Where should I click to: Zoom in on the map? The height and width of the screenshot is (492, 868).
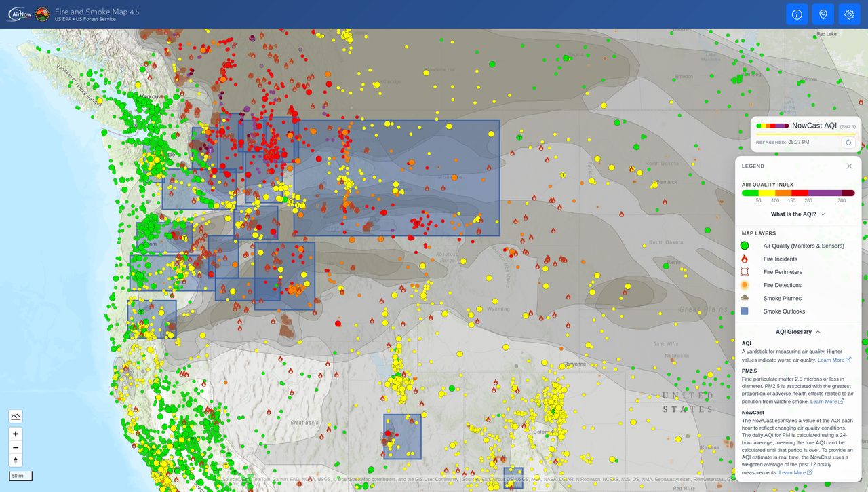(x=16, y=434)
